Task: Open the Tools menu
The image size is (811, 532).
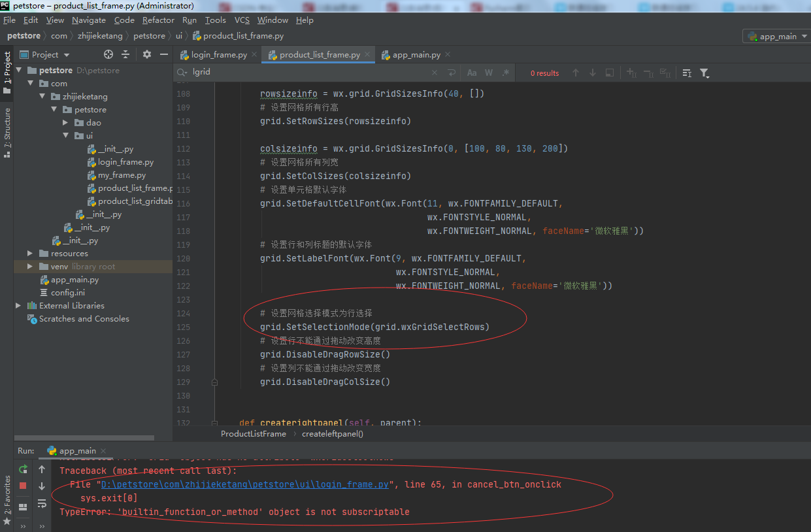Action: (x=215, y=20)
